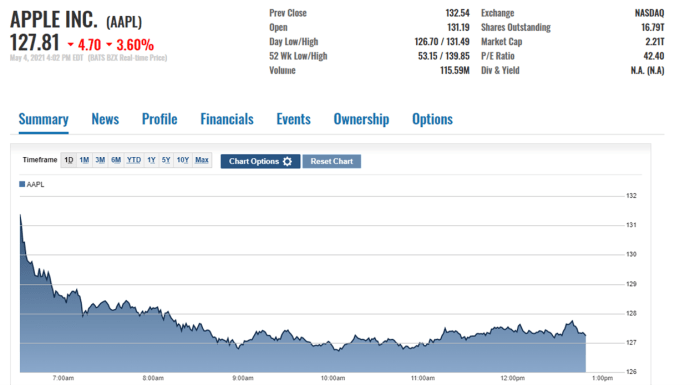Open the Ownership tab
The width and height of the screenshot is (700, 385).
tap(361, 119)
